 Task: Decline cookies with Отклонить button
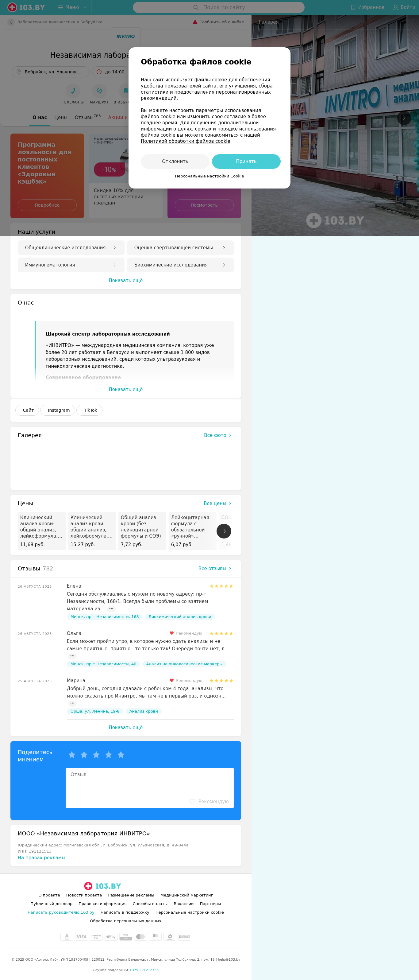tap(175, 161)
